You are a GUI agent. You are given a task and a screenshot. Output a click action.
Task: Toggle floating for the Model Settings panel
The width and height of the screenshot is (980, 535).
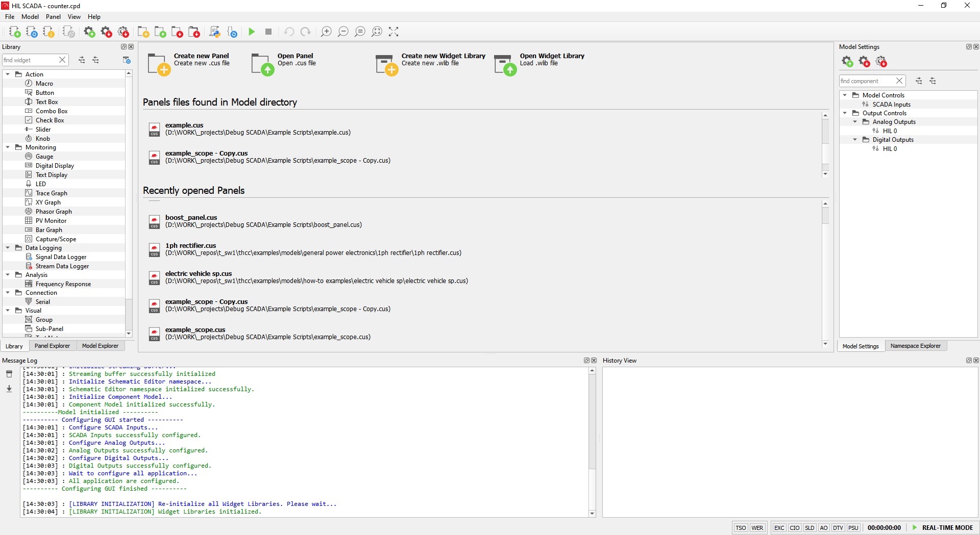coord(969,47)
